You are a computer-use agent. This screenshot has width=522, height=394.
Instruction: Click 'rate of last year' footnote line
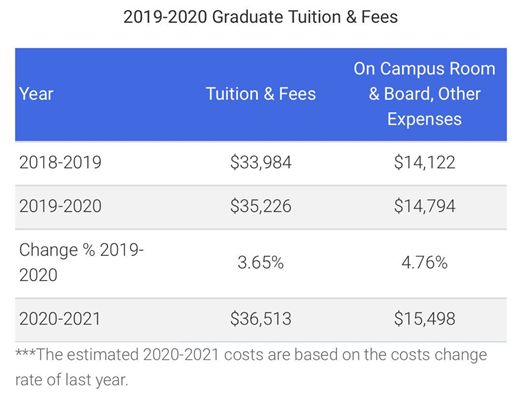tap(72, 380)
